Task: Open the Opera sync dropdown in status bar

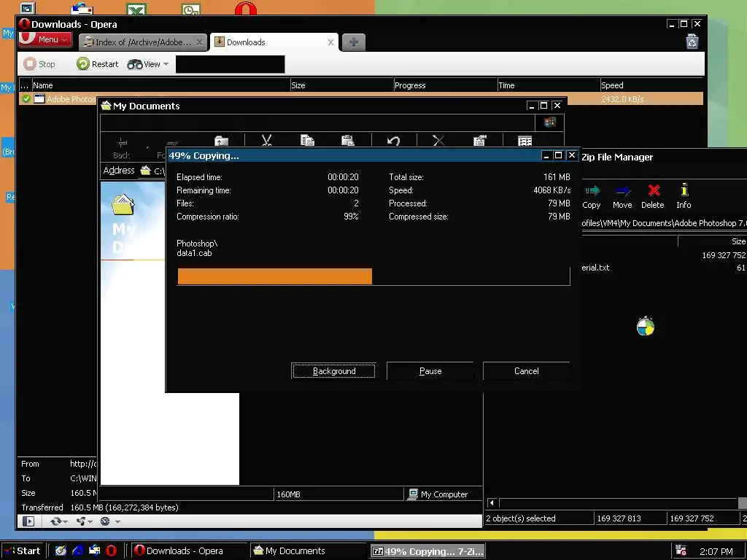Action: click(x=59, y=521)
